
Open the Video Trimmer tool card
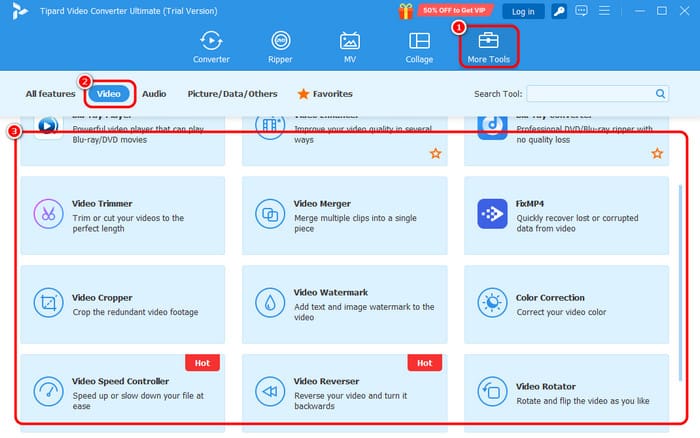click(123, 215)
